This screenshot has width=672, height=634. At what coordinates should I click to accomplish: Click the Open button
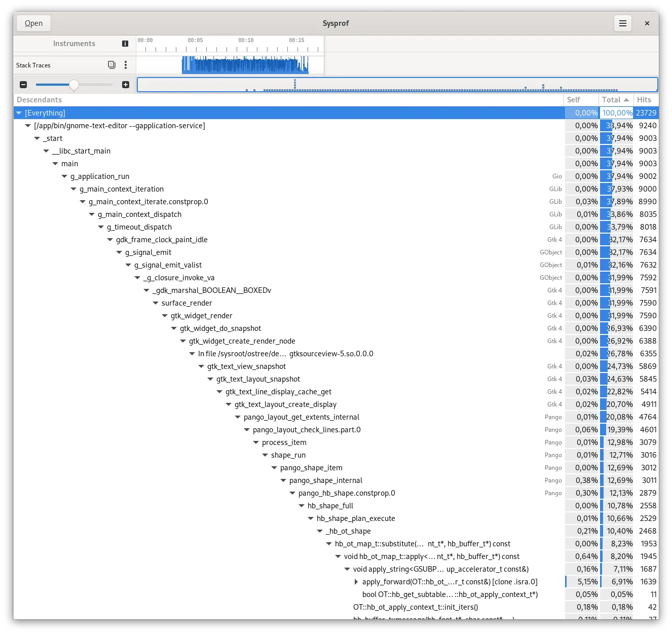pyautogui.click(x=33, y=23)
